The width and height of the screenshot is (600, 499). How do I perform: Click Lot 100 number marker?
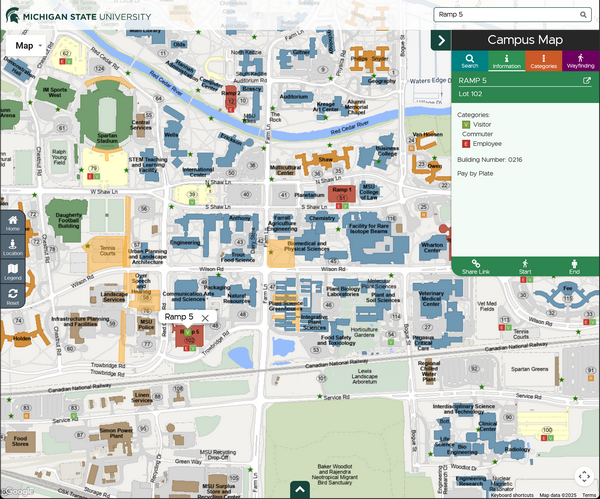pos(547,430)
